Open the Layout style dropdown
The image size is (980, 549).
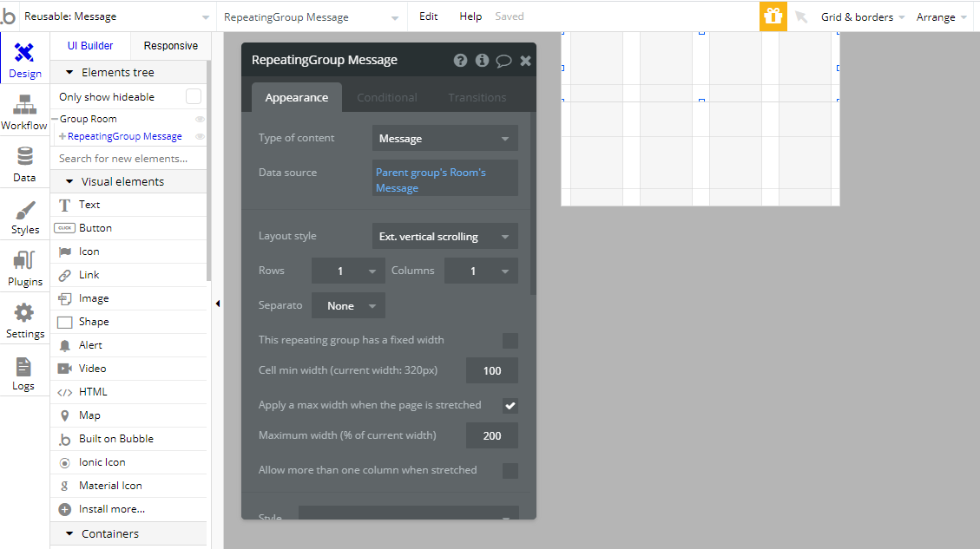[x=445, y=236]
